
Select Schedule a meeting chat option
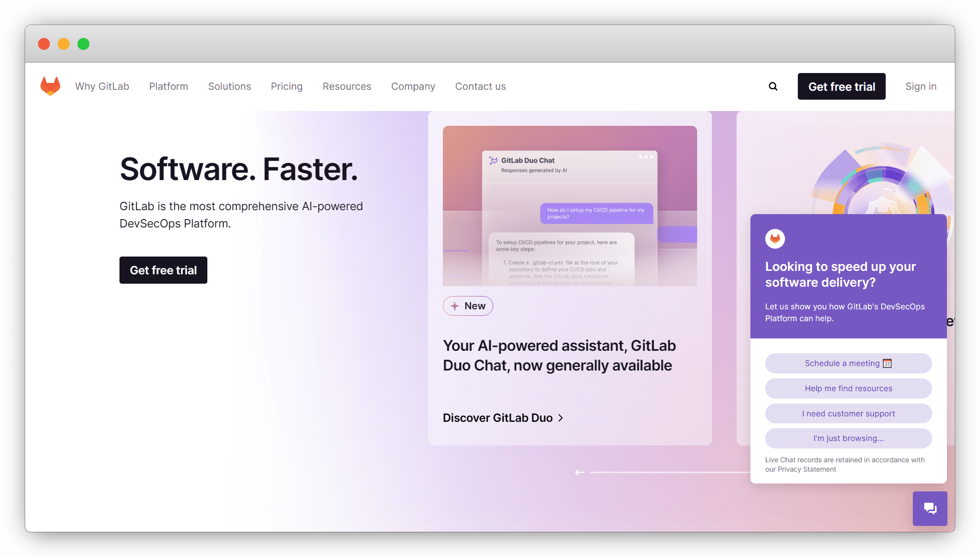pos(848,363)
